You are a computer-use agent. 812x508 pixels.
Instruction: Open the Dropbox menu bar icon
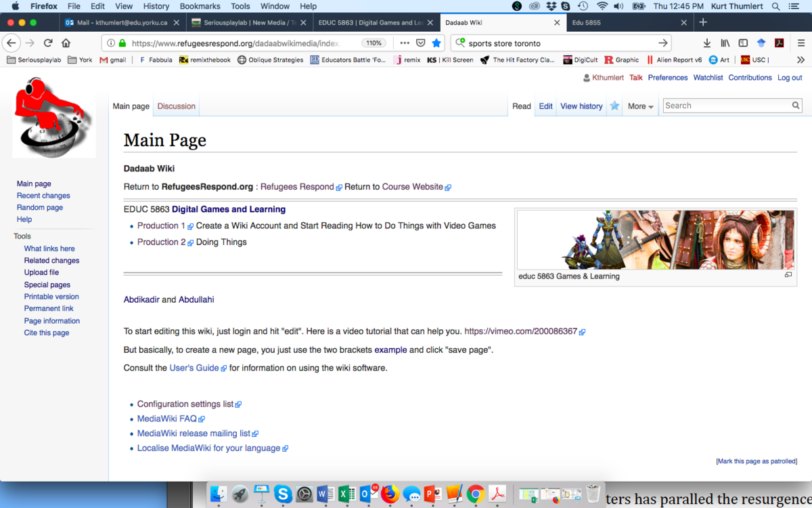pyautogui.click(x=551, y=6)
